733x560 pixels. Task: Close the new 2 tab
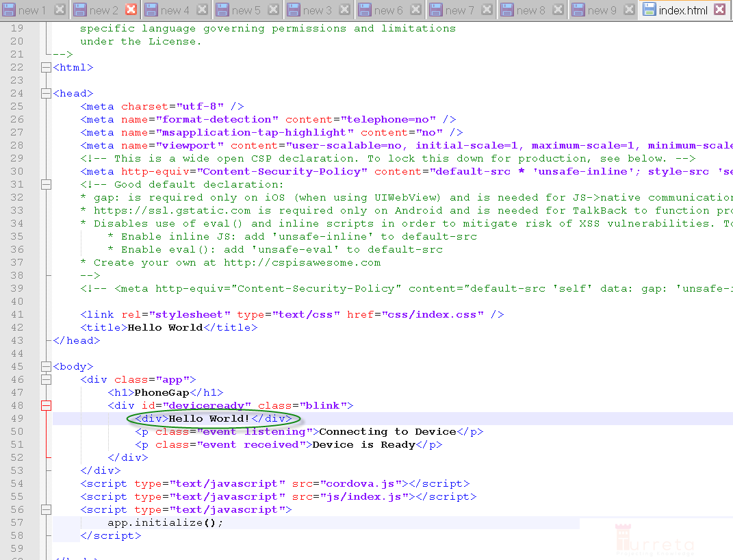pyautogui.click(x=131, y=10)
